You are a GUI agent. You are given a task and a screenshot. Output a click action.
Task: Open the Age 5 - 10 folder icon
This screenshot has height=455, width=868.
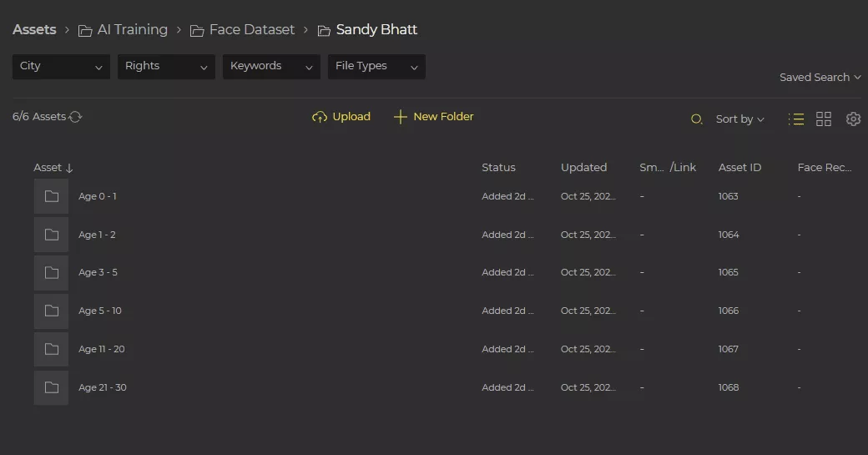pyautogui.click(x=51, y=311)
